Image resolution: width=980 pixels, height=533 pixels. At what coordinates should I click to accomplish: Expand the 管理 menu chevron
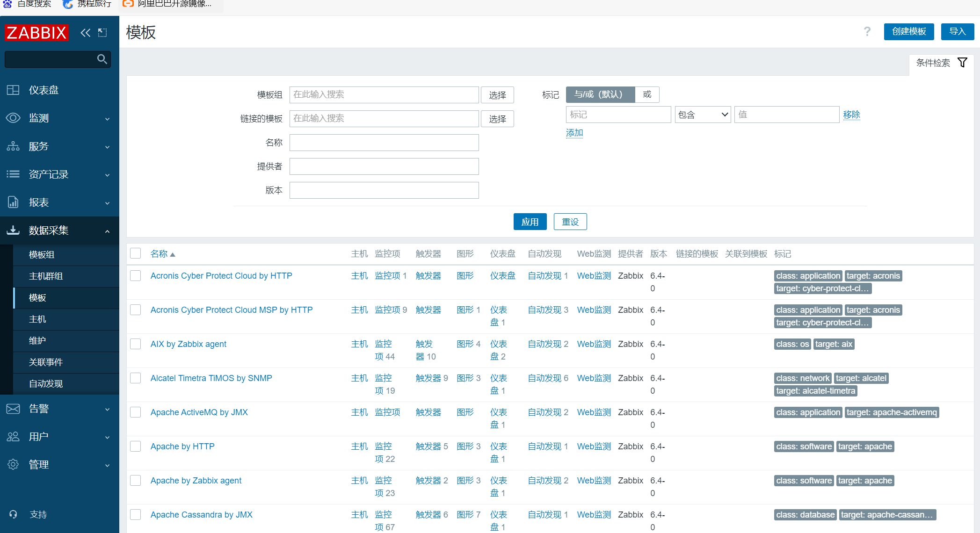tap(108, 466)
